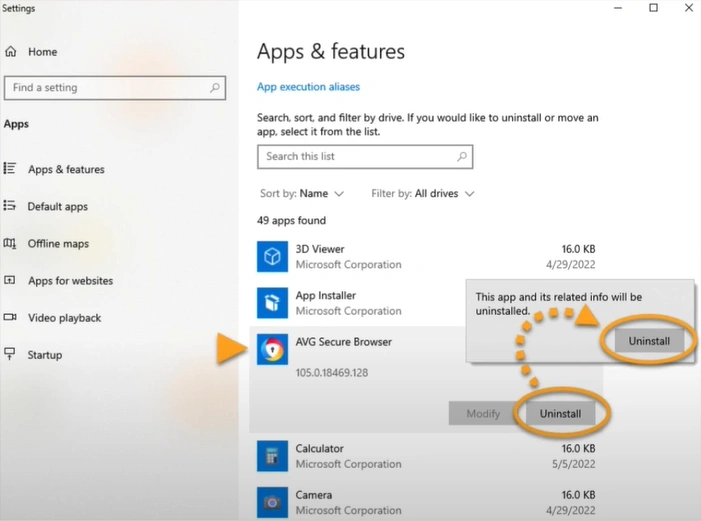Open Default apps settings
The image size is (701, 521).
[x=58, y=207]
